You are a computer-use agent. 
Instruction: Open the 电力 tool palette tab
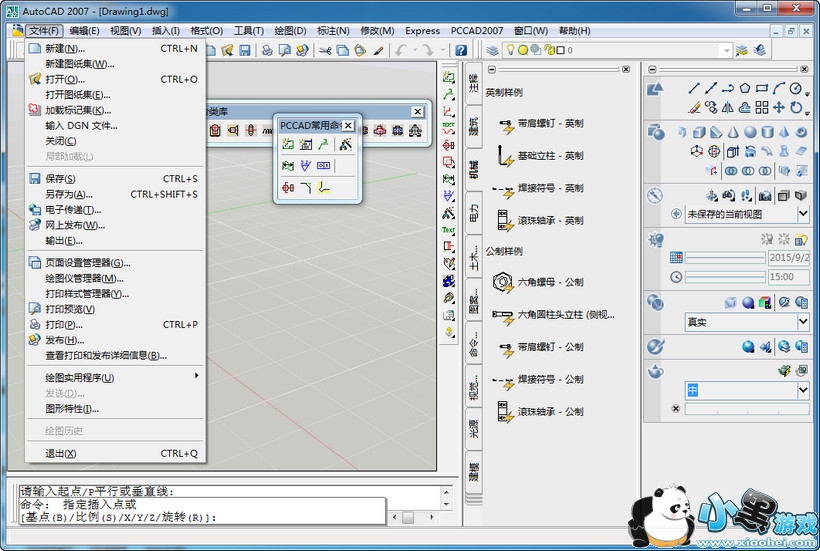click(x=474, y=211)
